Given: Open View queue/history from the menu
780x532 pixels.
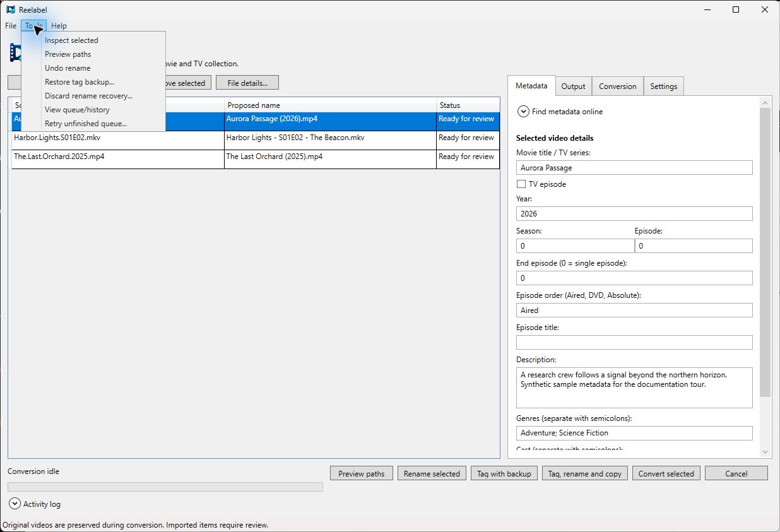Looking at the screenshot, I should [93, 110].
